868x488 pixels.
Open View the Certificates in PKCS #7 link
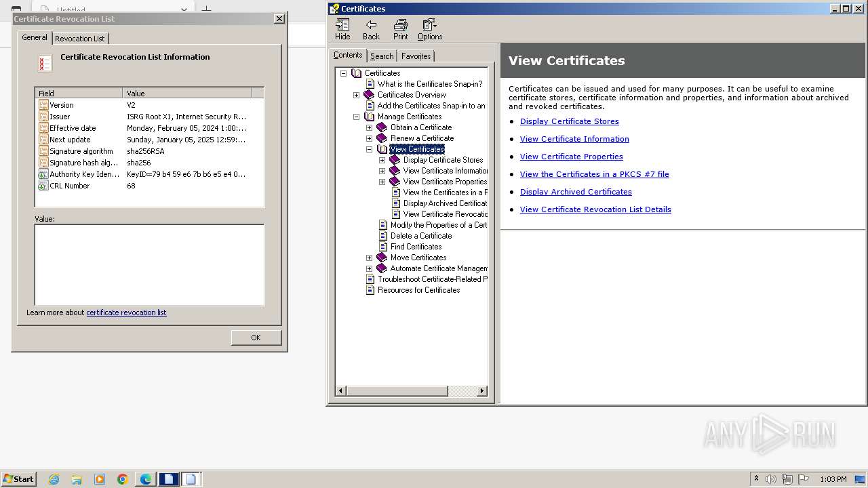595,174
